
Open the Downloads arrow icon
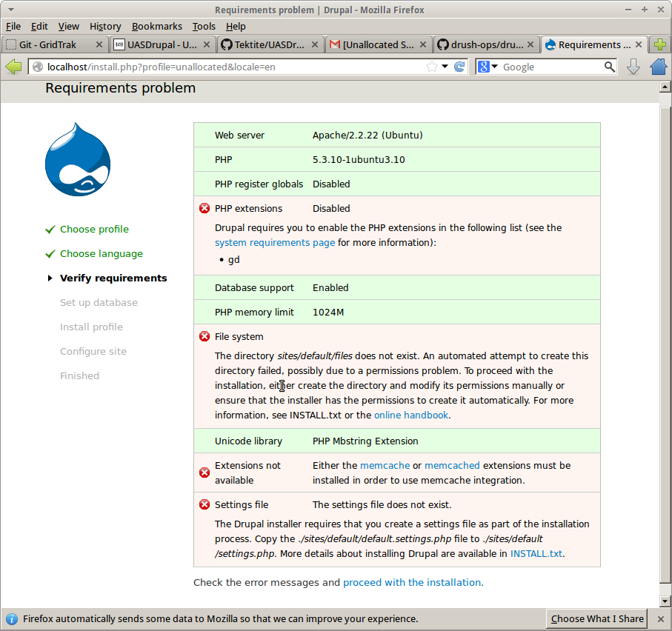633,67
